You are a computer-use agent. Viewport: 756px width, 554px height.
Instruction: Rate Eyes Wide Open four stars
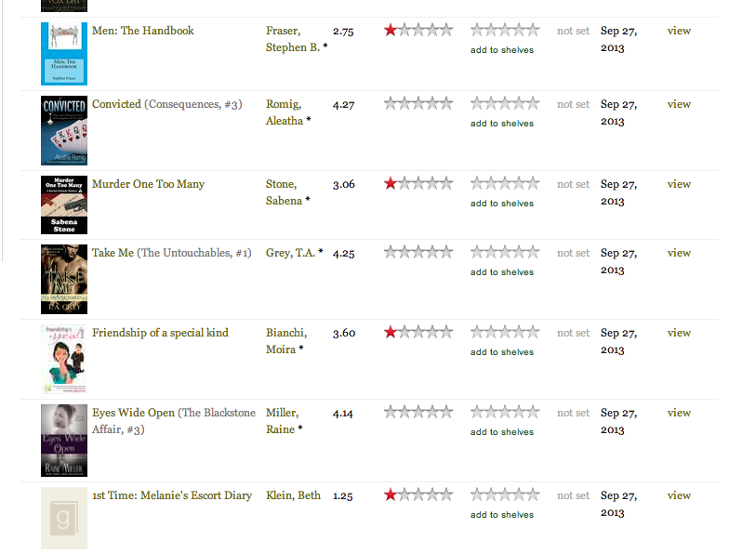433,412
